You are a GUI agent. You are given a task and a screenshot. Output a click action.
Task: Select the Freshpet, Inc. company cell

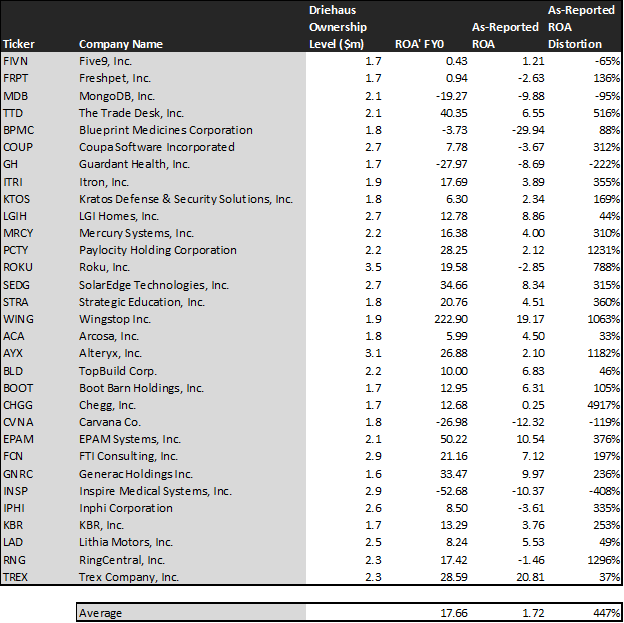point(115,78)
